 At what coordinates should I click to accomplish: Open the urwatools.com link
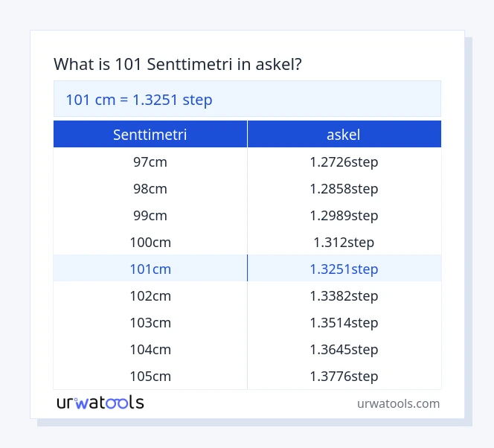(x=398, y=403)
